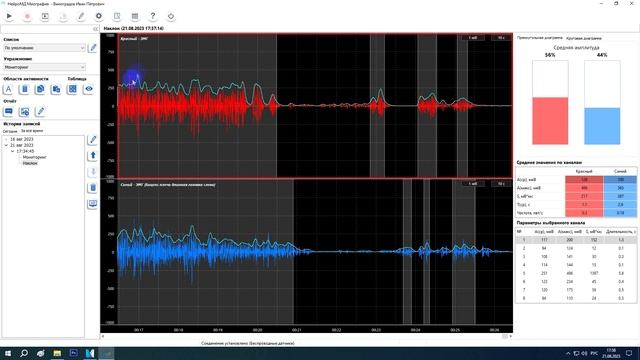This screenshot has height=360, width=640.
Task: Edit report with pencil under Отчёт
Action: pos(40,111)
